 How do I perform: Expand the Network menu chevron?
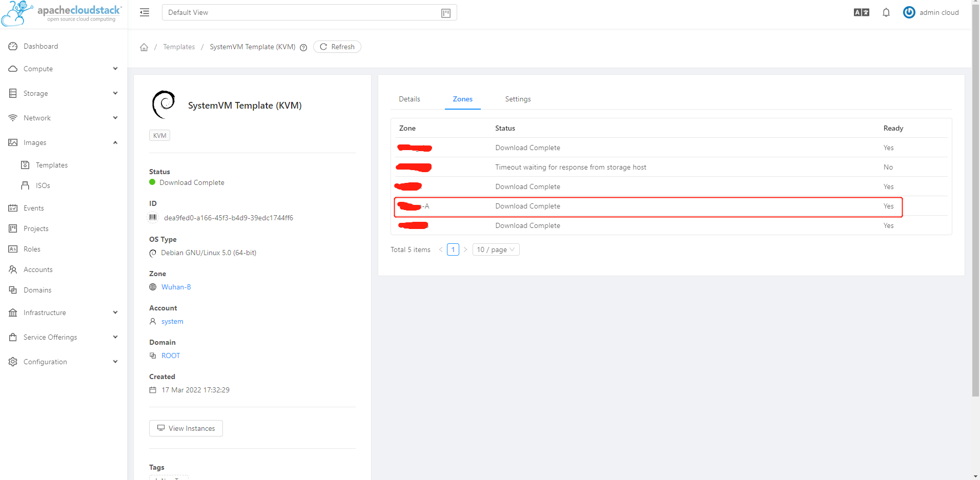tap(115, 118)
